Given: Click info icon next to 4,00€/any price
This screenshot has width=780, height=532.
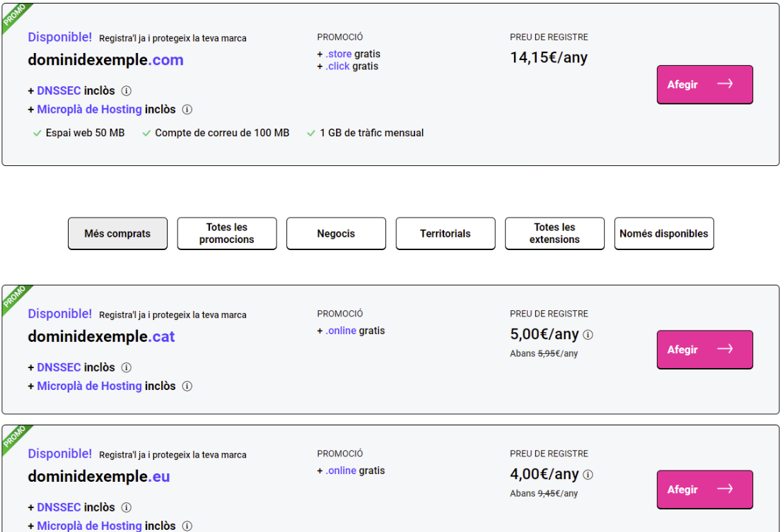Looking at the screenshot, I should (x=588, y=475).
